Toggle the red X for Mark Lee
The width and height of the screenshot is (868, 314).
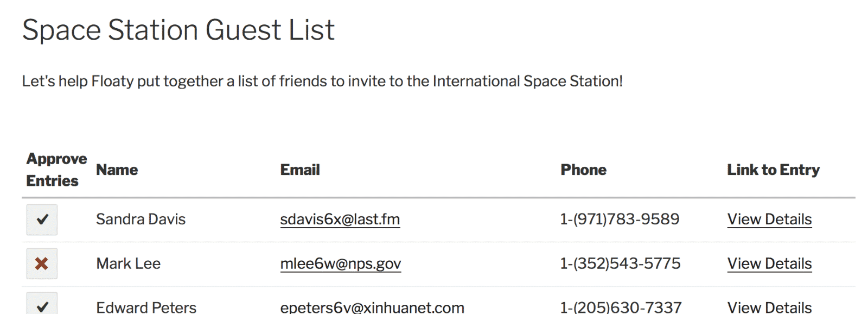point(42,263)
